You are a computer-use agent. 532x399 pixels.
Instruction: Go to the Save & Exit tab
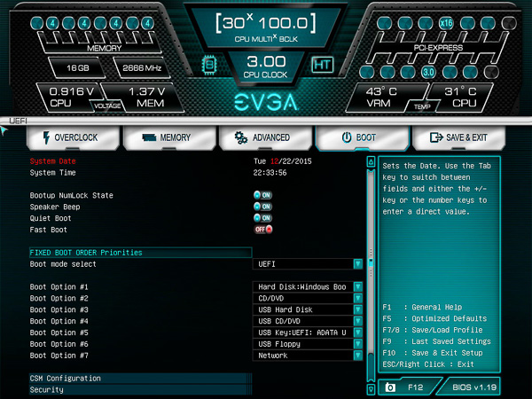click(458, 137)
